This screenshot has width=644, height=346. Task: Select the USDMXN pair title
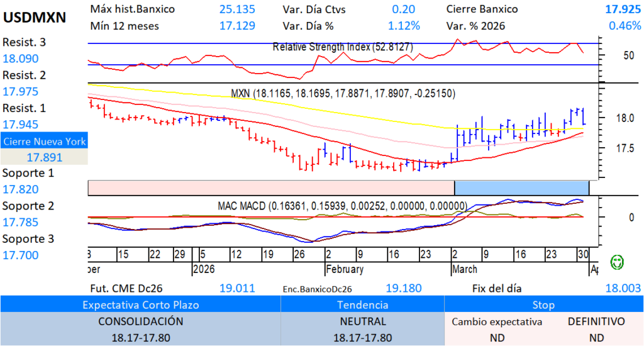pyautogui.click(x=35, y=18)
